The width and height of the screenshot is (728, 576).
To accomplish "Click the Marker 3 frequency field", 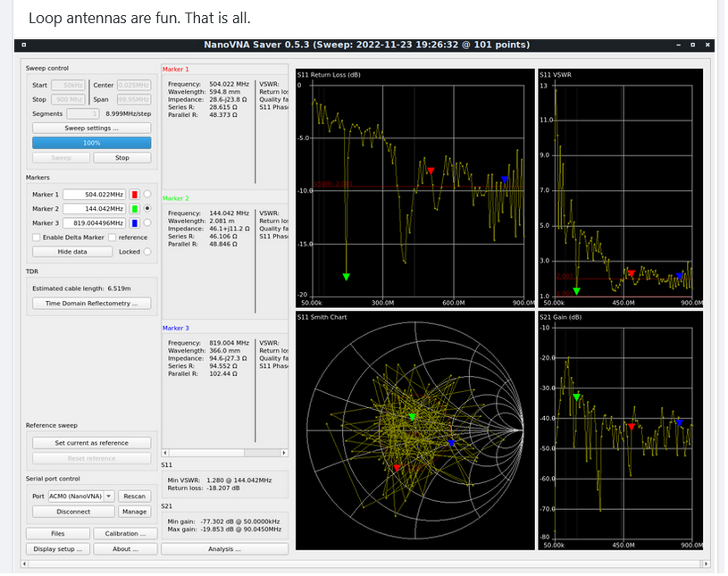I will tap(94, 222).
